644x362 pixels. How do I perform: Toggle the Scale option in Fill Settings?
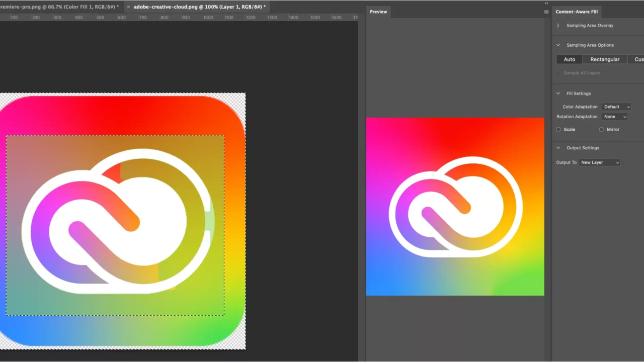point(558,129)
